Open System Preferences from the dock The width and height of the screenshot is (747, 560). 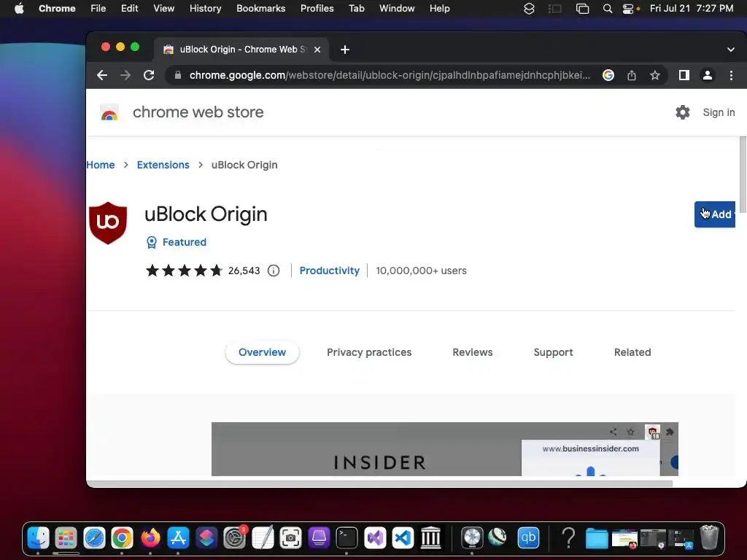pos(235,538)
